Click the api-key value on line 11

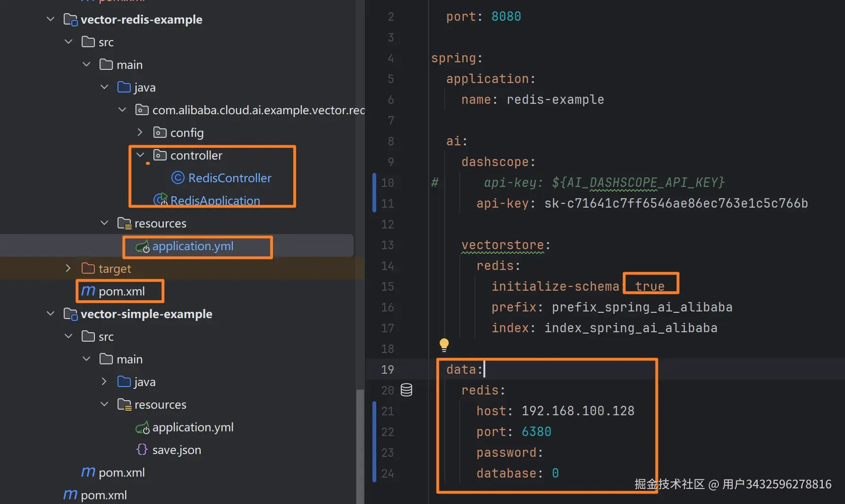tap(676, 203)
